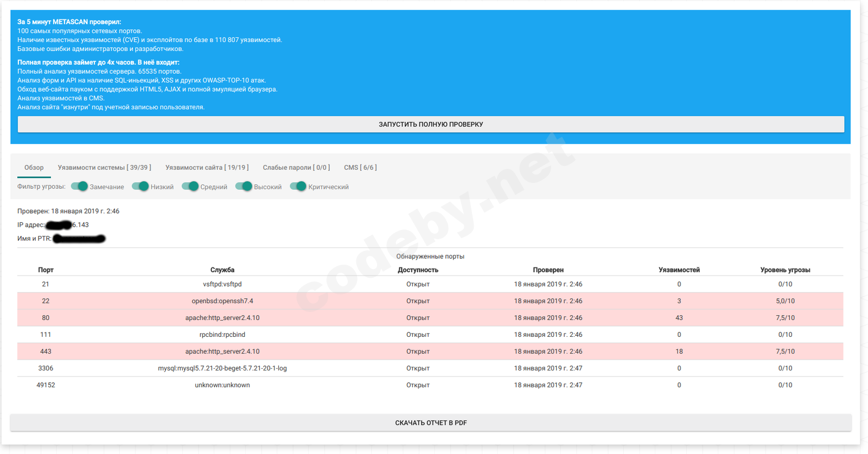The image size is (868, 454).
Task: Click the scan time for port 49152
Action: pyautogui.click(x=548, y=385)
